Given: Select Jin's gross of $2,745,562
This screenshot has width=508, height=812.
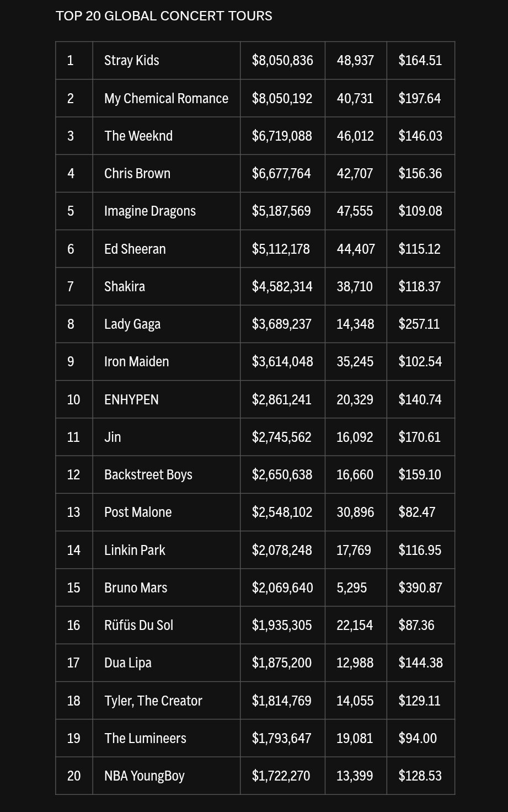Looking at the screenshot, I should point(281,437).
